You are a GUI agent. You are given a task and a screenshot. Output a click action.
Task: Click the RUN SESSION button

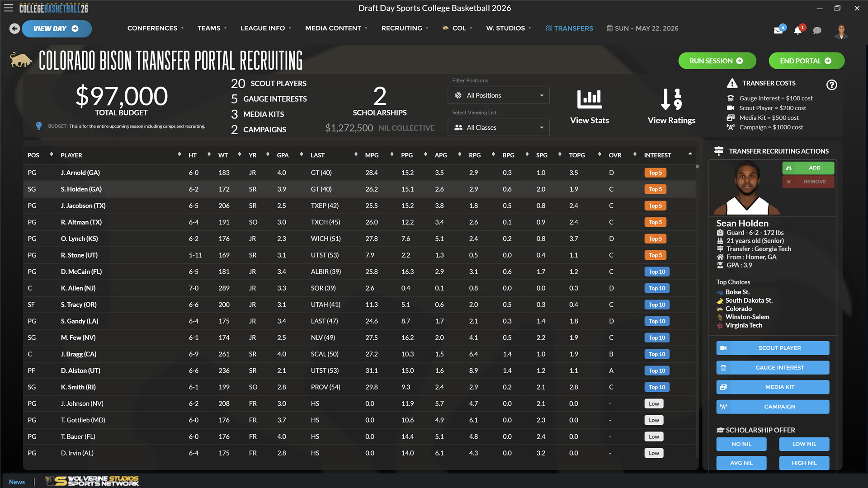tap(717, 61)
